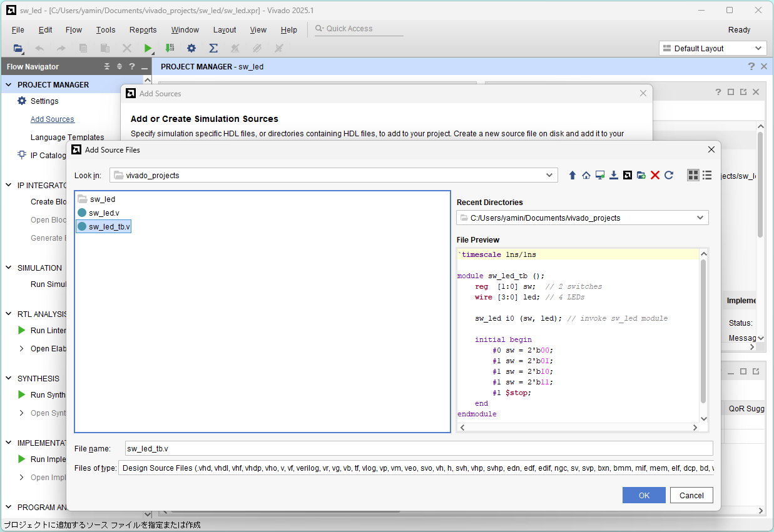The image size is (774, 532).
Task: Refresh the file listing
Action: pyautogui.click(x=669, y=176)
